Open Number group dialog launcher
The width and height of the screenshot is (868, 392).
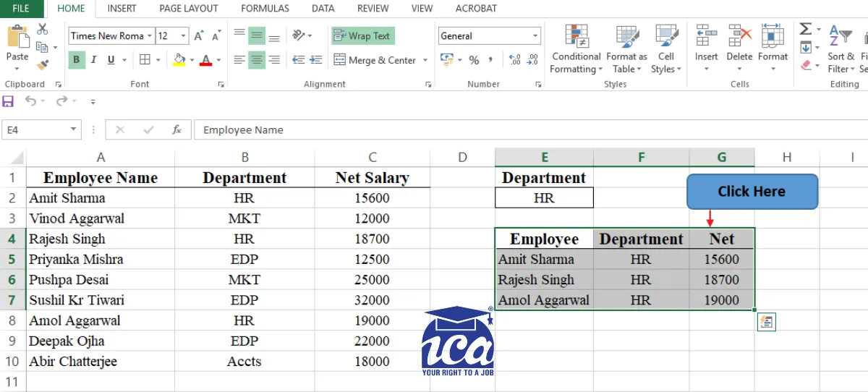[537, 85]
